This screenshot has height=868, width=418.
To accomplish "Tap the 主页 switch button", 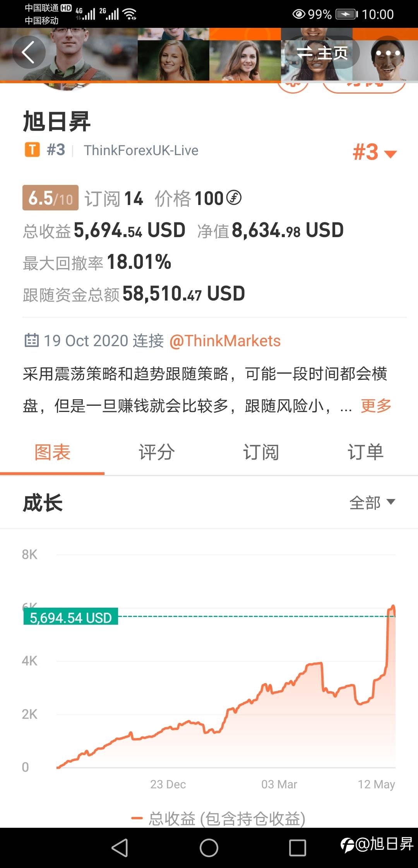I will click(322, 53).
